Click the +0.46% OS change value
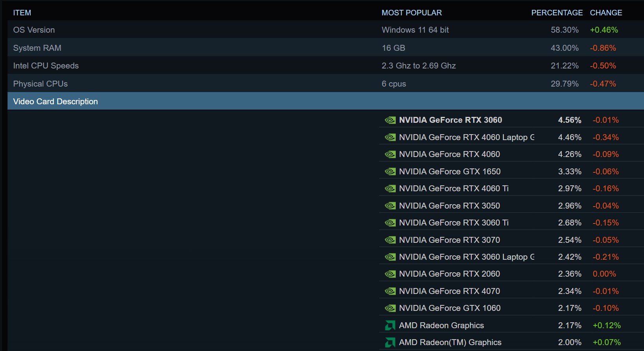 click(x=604, y=30)
